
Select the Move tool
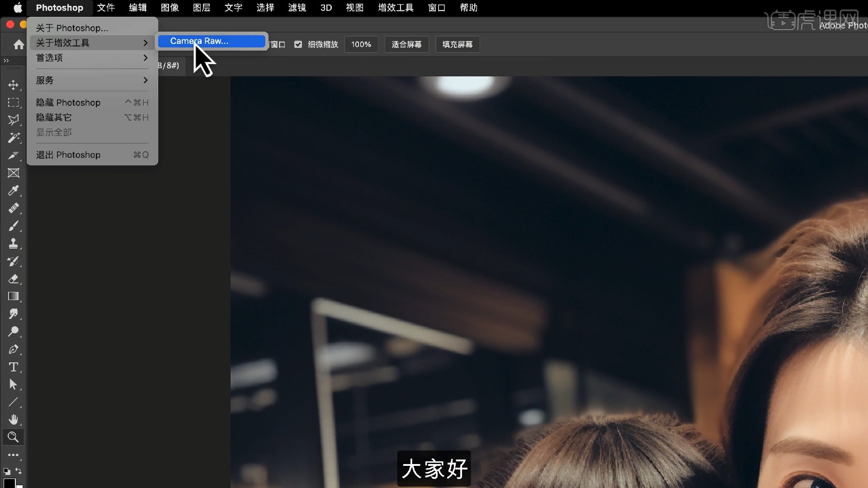coord(14,85)
